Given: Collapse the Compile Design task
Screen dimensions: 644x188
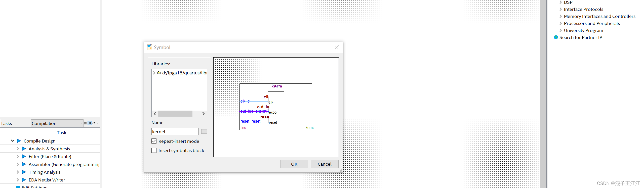Looking at the screenshot, I should [13, 141].
